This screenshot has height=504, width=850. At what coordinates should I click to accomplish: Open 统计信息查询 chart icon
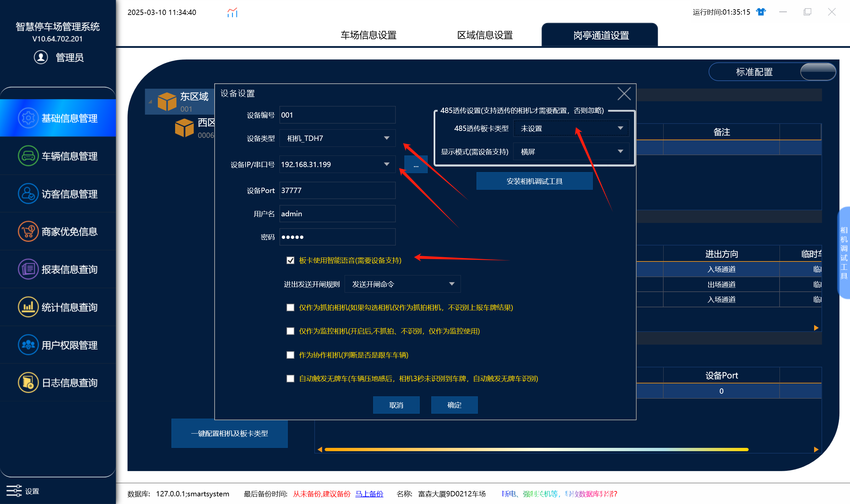pos(28,307)
